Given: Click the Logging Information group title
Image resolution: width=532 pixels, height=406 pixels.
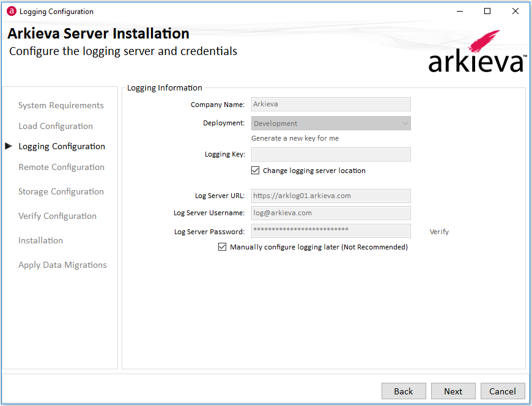Looking at the screenshot, I should (164, 88).
